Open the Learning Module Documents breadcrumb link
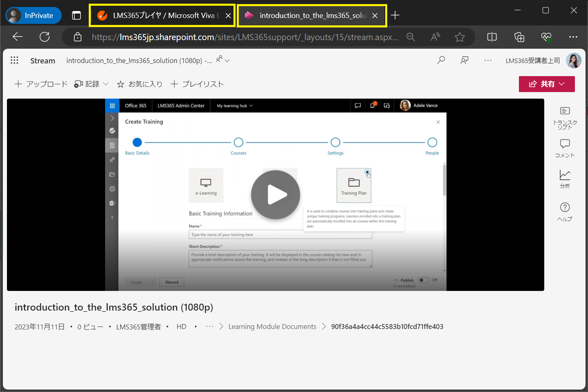Image resolution: width=588 pixels, height=392 pixels. [x=272, y=327]
